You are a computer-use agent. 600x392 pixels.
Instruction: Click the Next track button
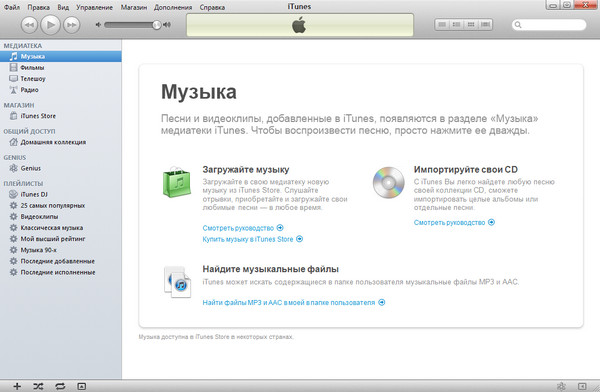(72, 25)
